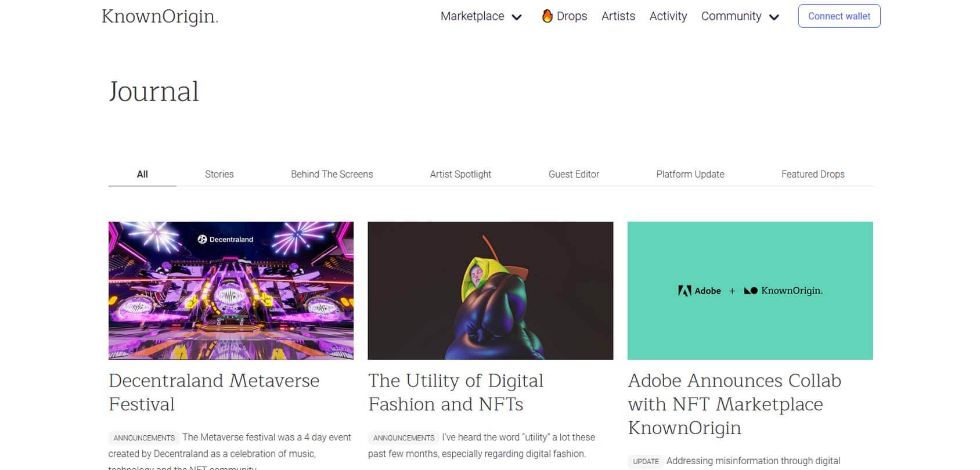Click text "I've heard the word "utility" a lot these"
This screenshot has width=980, height=470.
(x=518, y=438)
